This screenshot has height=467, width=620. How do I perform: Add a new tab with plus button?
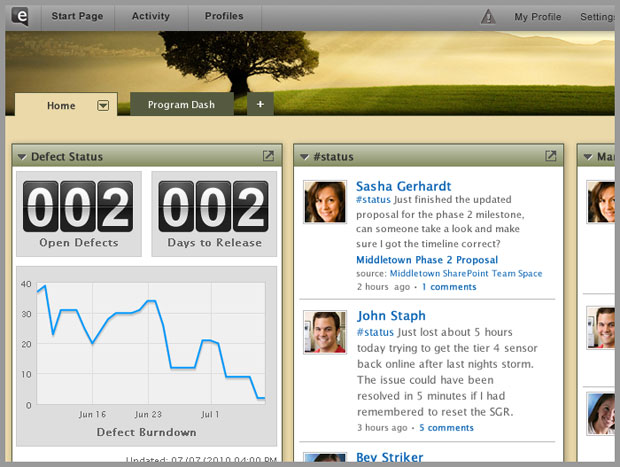(260, 104)
